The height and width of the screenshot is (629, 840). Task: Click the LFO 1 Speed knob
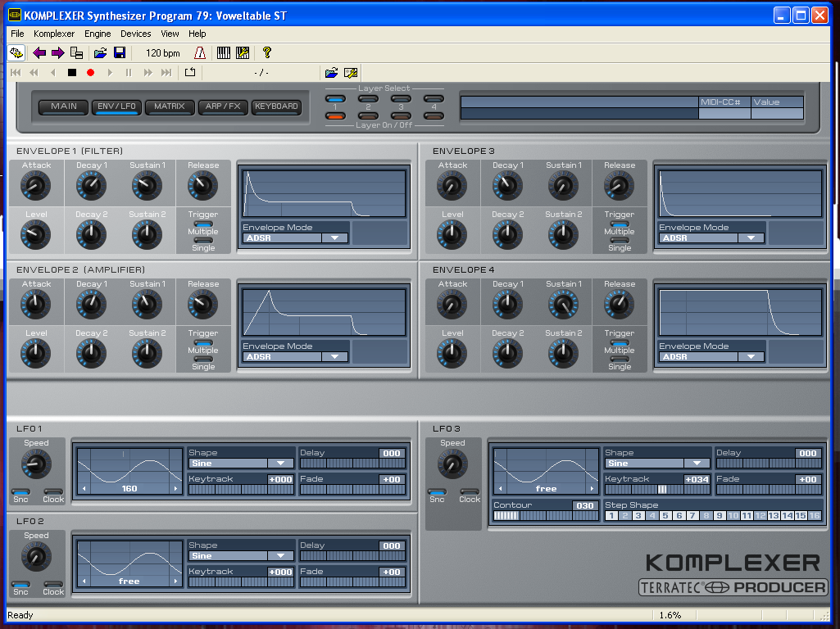[x=36, y=464]
